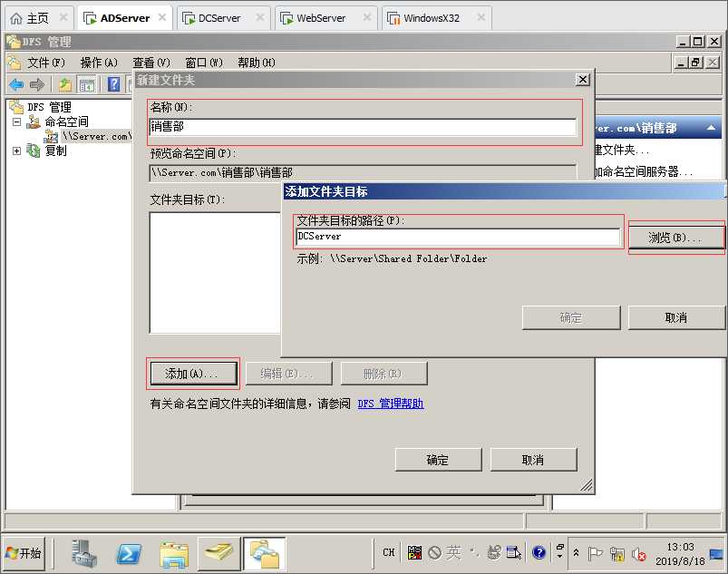
Task: Click the IME help question mark icon
Action: [x=539, y=552]
